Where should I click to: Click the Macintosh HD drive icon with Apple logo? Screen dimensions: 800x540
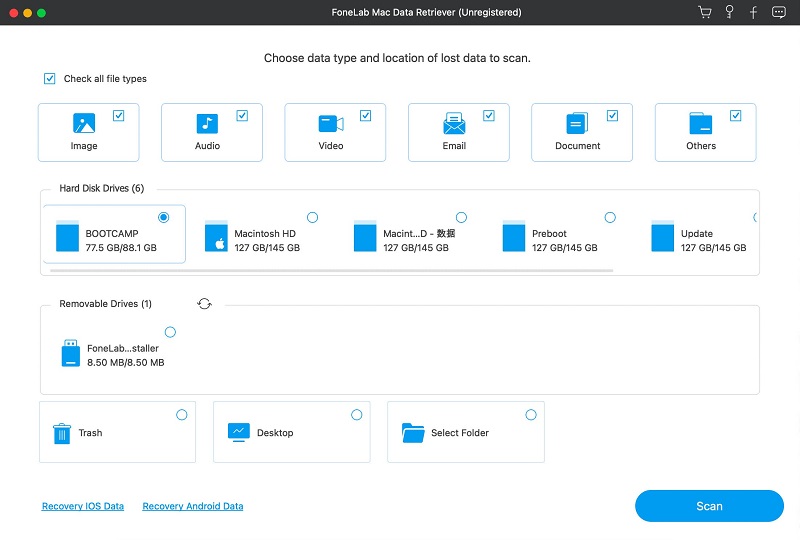[x=216, y=236]
